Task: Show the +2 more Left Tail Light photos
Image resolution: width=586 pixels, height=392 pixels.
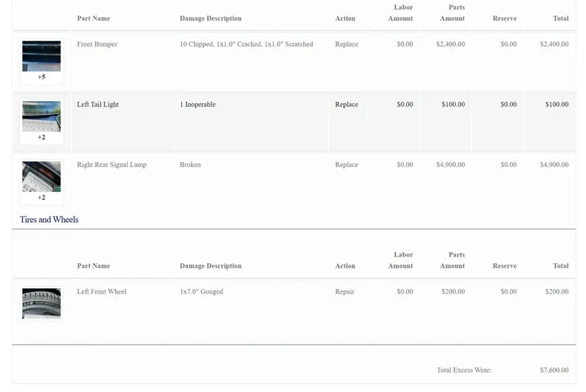Action: [x=41, y=137]
